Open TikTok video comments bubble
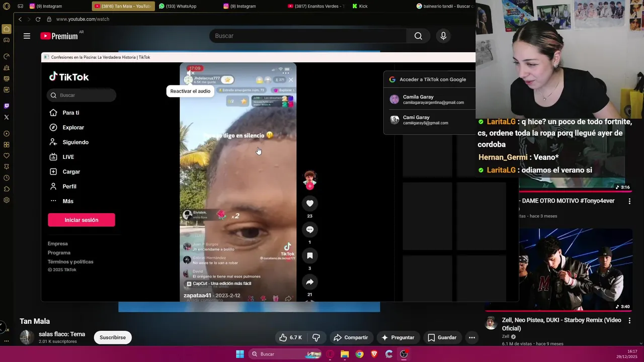644x362 pixels. 310,229
